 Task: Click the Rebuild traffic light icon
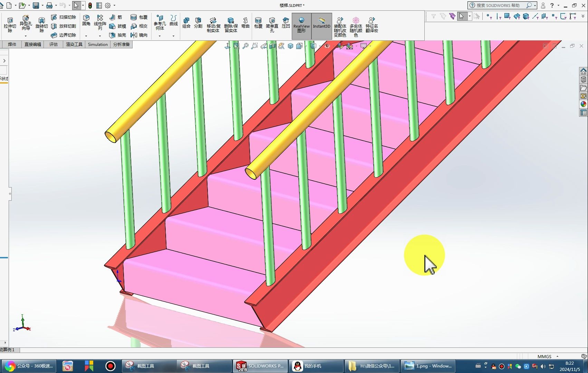click(x=90, y=6)
